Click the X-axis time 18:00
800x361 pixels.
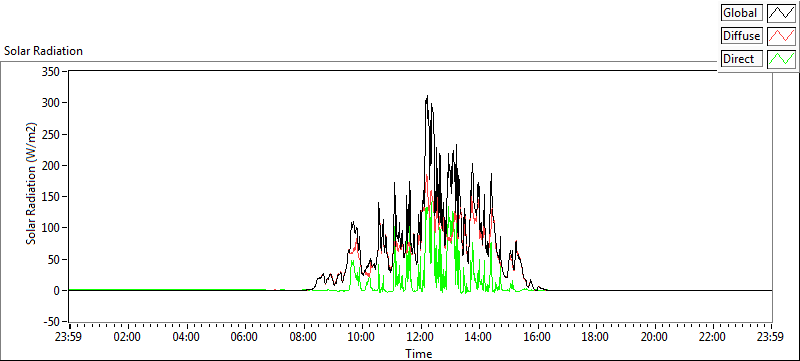click(x=595, y=338)
